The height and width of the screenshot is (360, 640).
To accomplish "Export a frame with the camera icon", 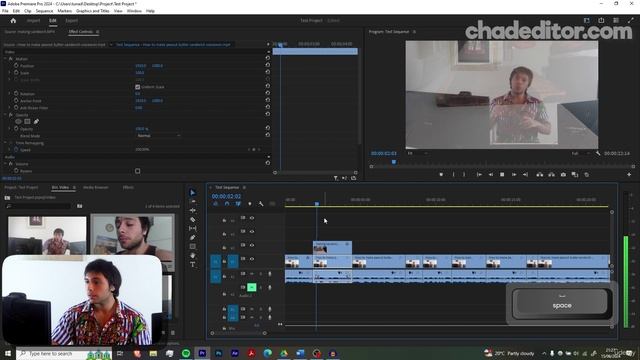I will (563, 175).
